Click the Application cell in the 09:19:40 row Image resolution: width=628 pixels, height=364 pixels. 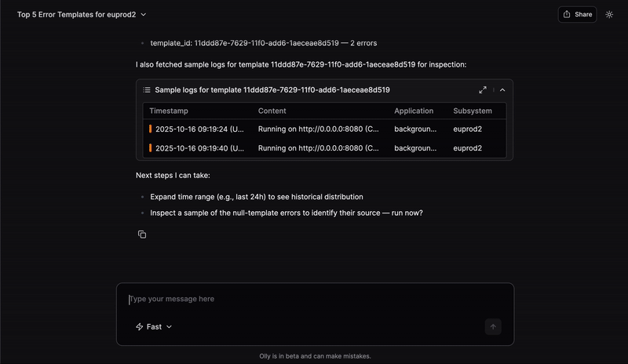[415, 148]
